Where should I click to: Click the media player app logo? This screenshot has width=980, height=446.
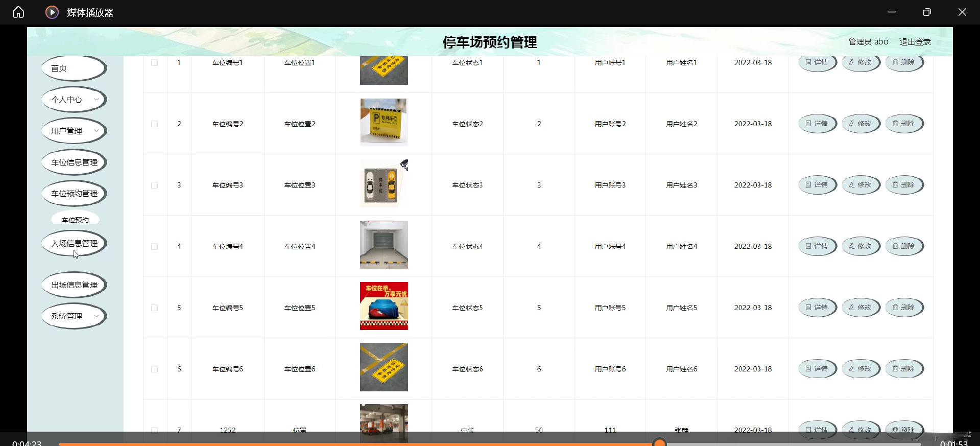point(52,12)
